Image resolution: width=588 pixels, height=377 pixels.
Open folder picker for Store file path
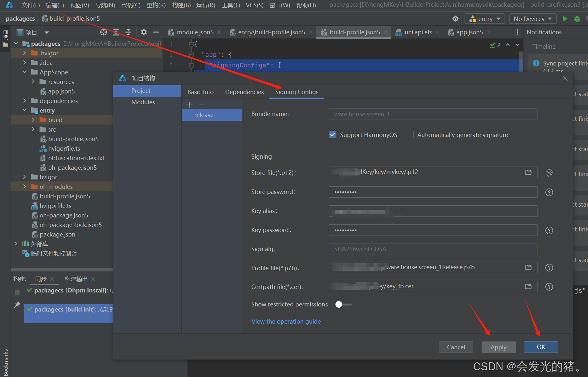(x=528, y=172)
